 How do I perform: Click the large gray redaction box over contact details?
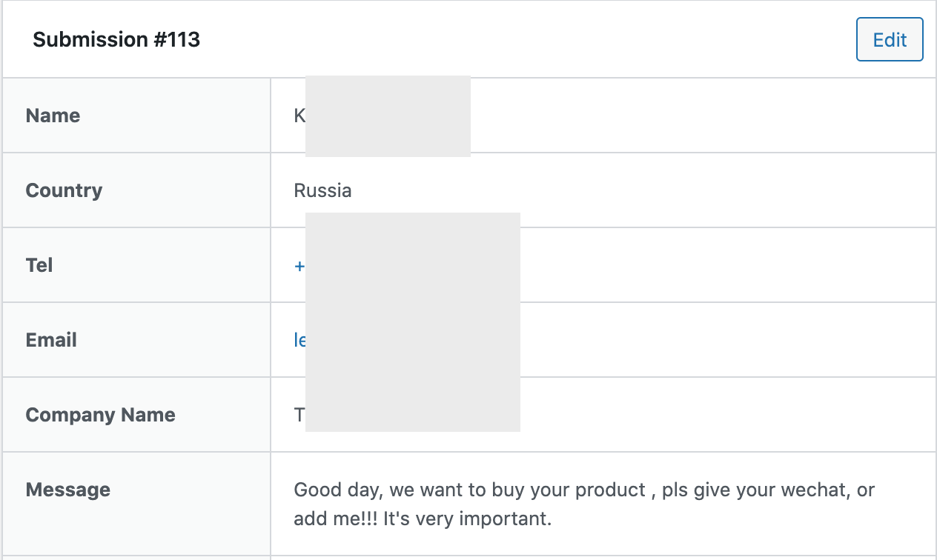pos(413,322)
